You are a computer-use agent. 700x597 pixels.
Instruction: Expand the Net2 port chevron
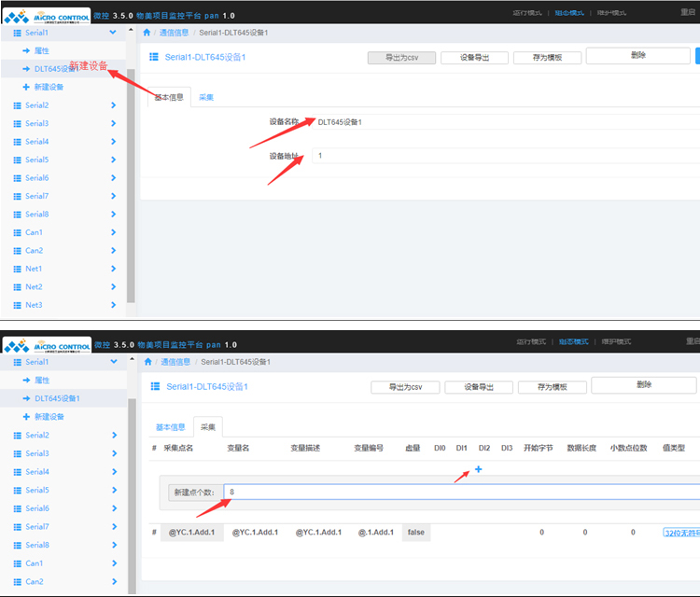[x=114, y=287]
